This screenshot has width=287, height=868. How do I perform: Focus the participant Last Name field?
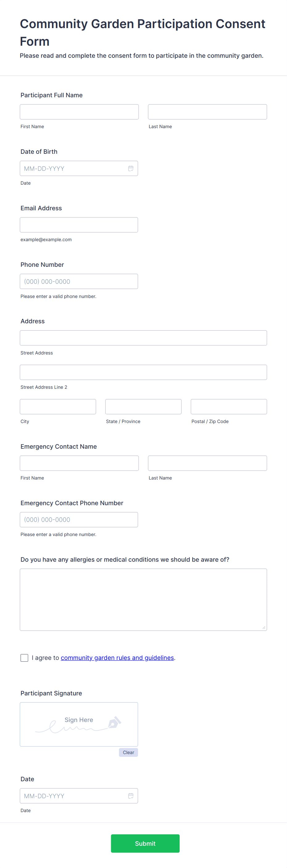207,112
